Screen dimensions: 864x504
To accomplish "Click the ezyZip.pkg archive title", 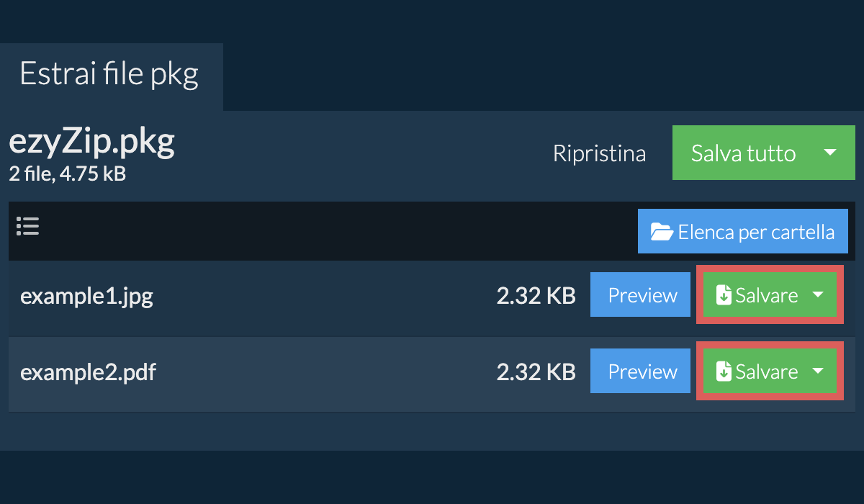I will click(91, 143).
